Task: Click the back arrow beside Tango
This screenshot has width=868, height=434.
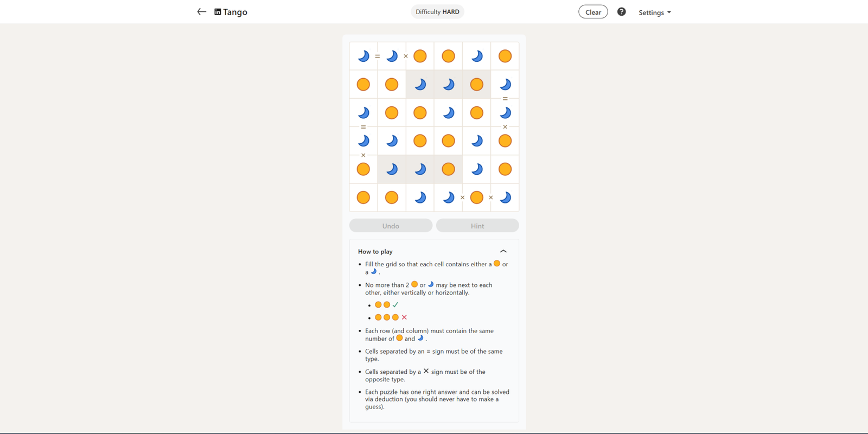Action: (201, 12)
